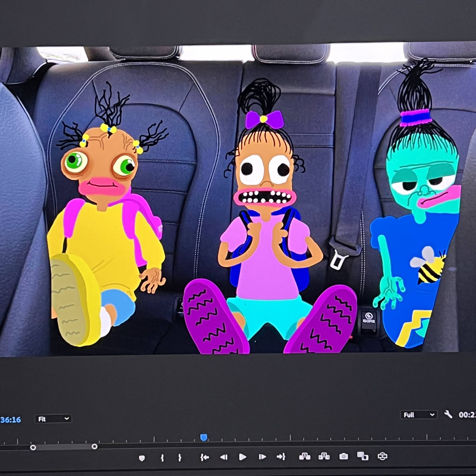Click left handle of zoom scroll bar
The image size is (476, 476).
tap(33, 447)
